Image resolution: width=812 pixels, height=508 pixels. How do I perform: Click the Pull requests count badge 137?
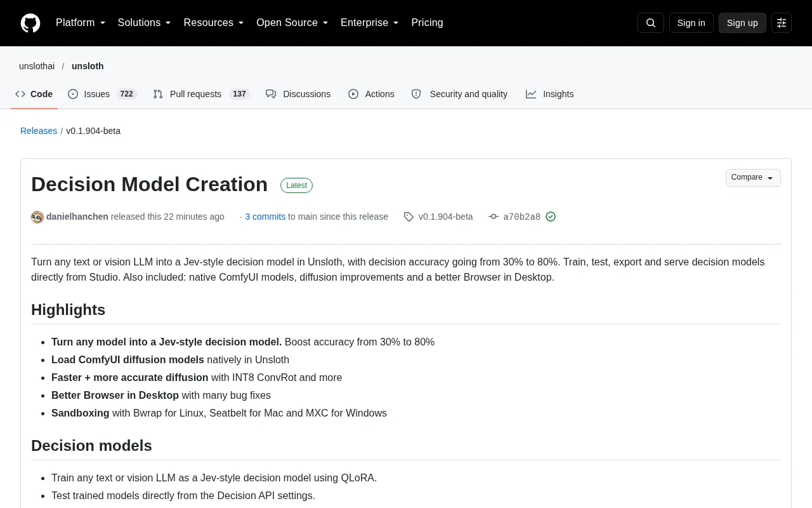click(239, 94)
